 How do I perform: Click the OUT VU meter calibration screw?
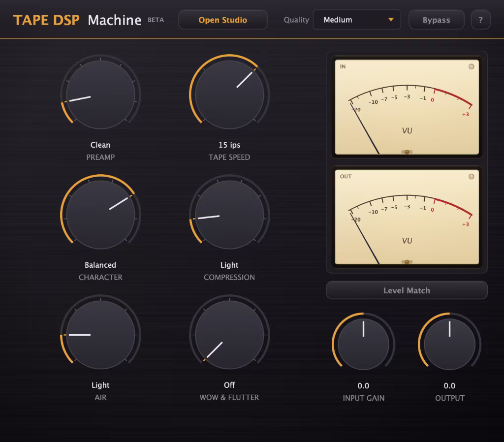407,262
